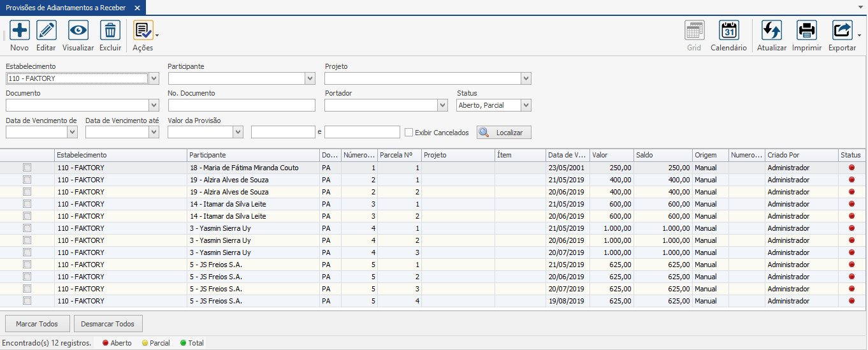
Task: Click the Marcar Todos button
Action: pyautogui.click(x=37, y=324)
